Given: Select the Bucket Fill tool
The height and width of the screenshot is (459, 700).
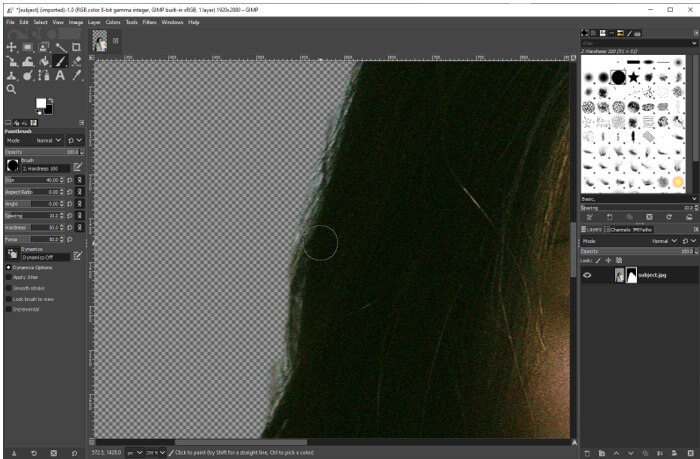Looking at the screenshot, I should point(44,61).
